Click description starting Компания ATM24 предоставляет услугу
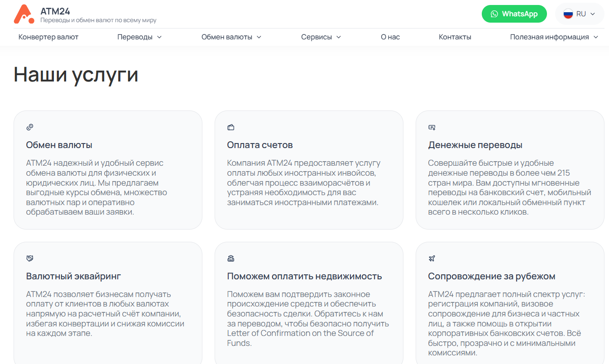The width and height of the screenshot is (609, 364). tap(304, 182)
